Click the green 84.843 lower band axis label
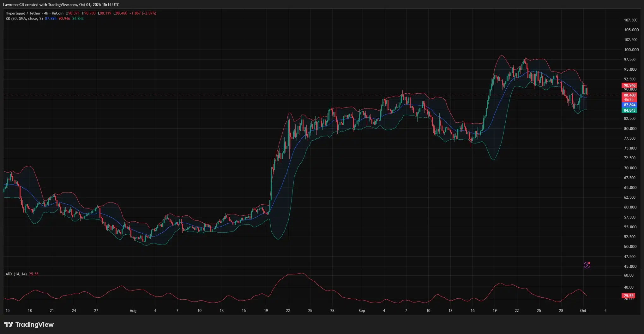Viewport: 644px width, 334px height. pyautogui.click(x=629, y=110)
